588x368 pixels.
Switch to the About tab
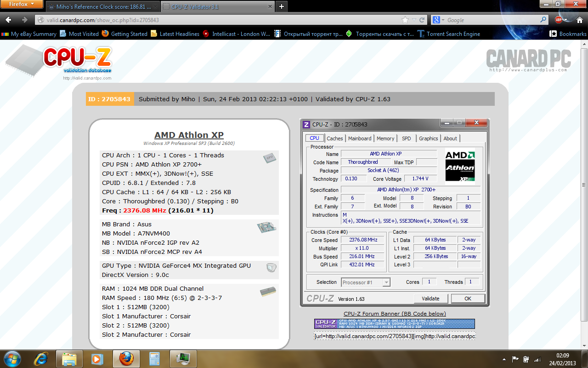[x=450, y=138]
